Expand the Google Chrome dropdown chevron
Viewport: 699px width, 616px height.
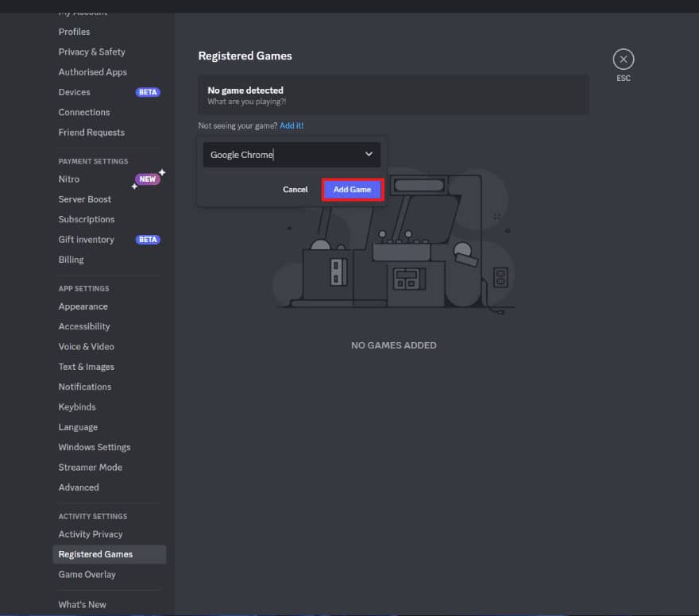(x=369, y=154)
